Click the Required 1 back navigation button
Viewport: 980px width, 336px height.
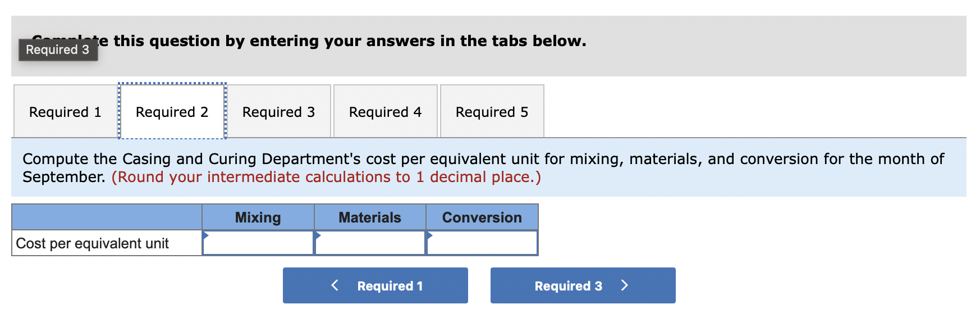(x=375, y=285)
